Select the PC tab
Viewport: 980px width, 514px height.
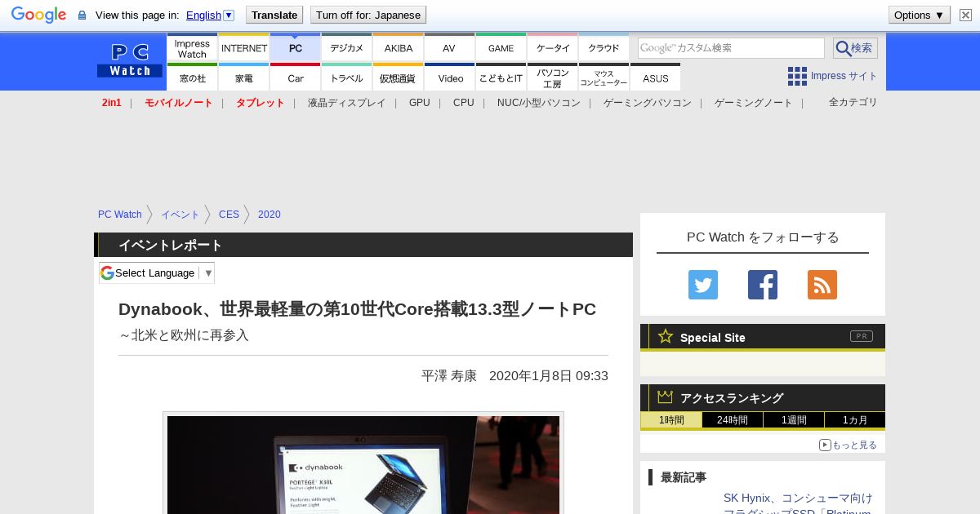coord(296,48)
